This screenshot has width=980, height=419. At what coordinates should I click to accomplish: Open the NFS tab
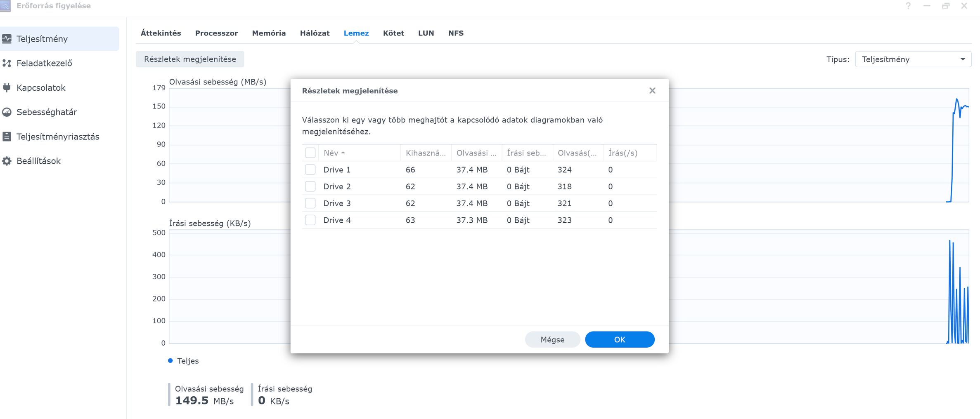(x=456, y=33)
